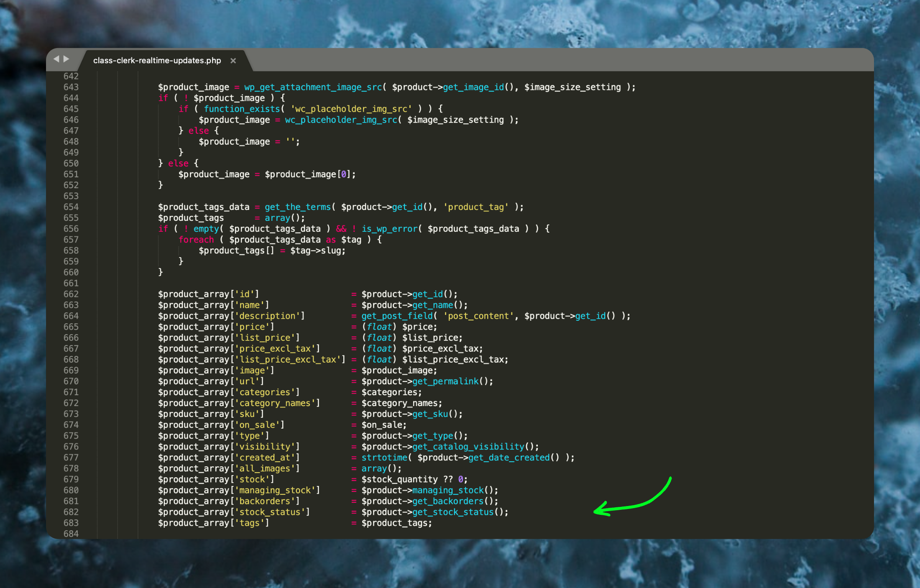Click the is_wp_error function name
920x588 pixels.
389,229
